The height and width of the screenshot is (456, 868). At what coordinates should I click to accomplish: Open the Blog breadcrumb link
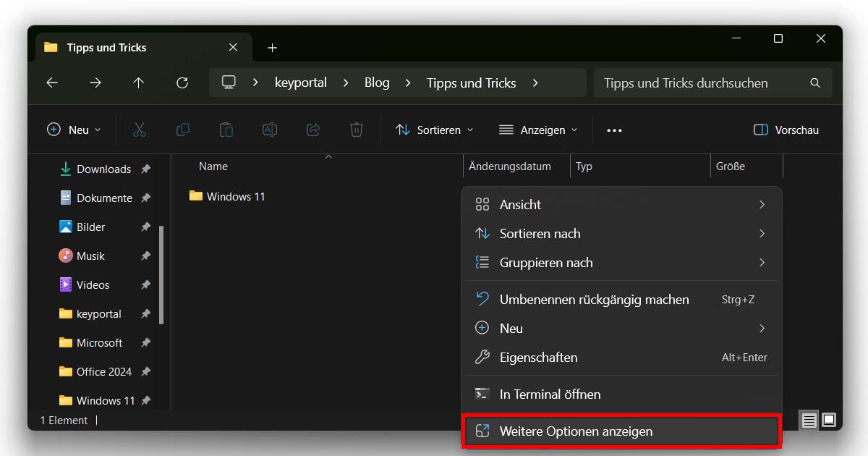pyautogui.click(x=377, y=83)
